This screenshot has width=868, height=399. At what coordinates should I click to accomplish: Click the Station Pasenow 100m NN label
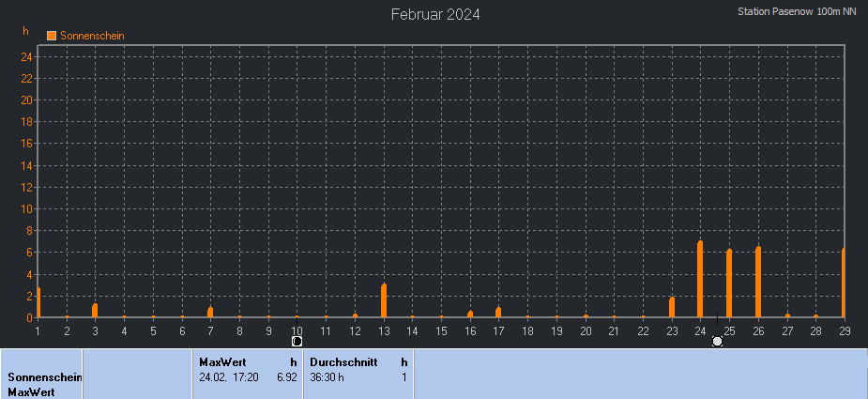tap(797, 11)
